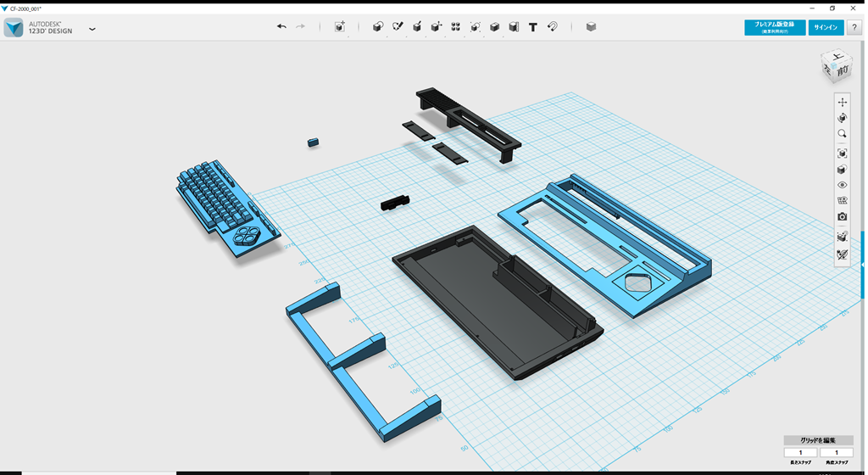
Task: Click the Zoom magnifier tool
Action: pyautogui.click(x=842, y=134)
